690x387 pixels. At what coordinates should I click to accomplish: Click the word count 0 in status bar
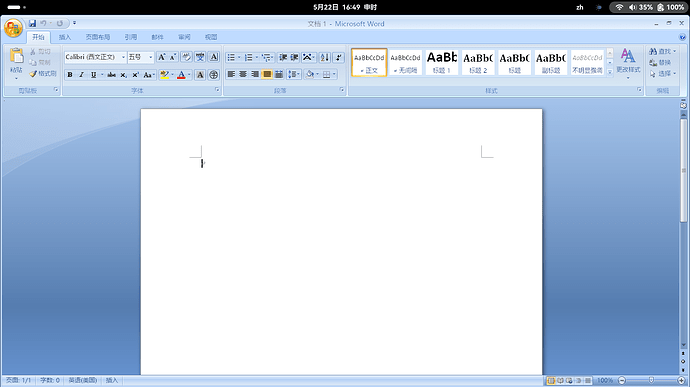(x=50, y=380)
